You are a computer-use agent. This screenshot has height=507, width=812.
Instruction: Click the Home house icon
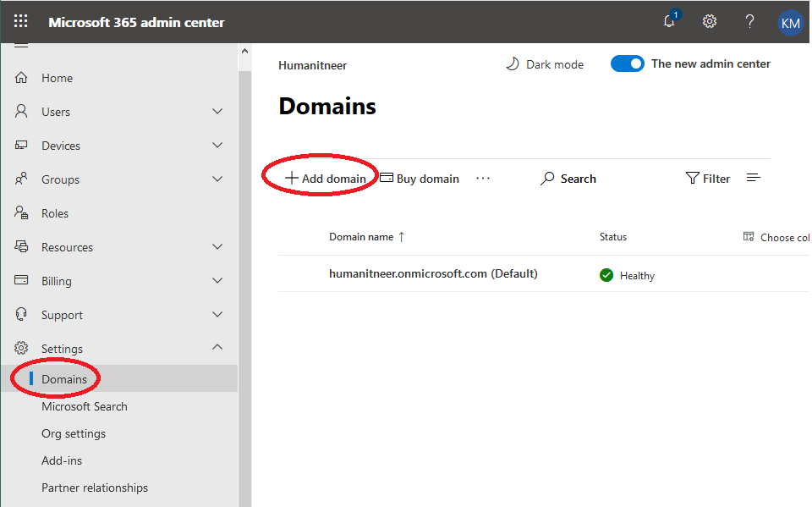[21, 78]
